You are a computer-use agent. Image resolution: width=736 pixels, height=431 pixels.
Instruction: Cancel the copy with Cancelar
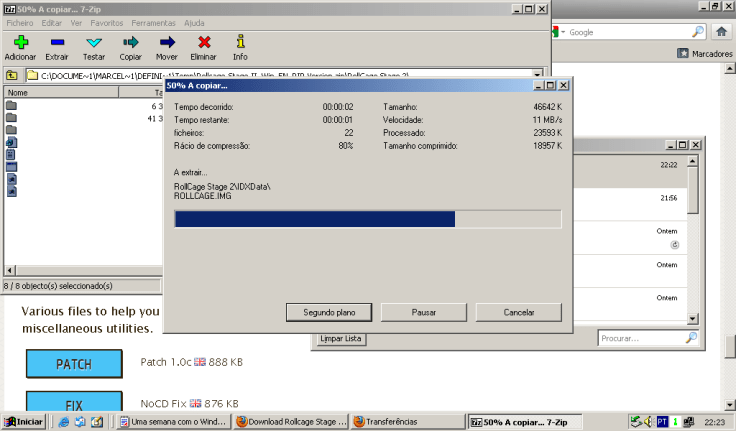pyautogui.click(x=517, y=312)
